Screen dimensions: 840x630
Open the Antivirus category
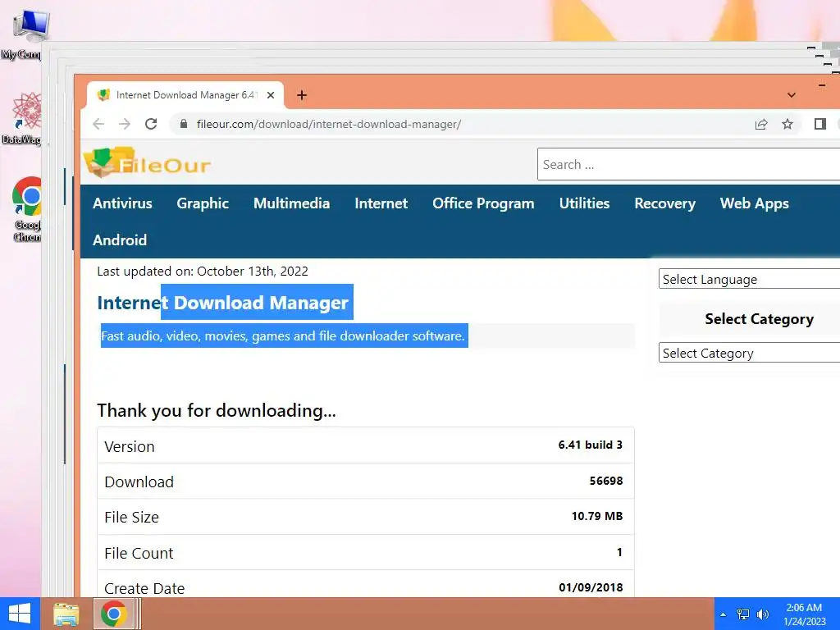pos(122,203)
